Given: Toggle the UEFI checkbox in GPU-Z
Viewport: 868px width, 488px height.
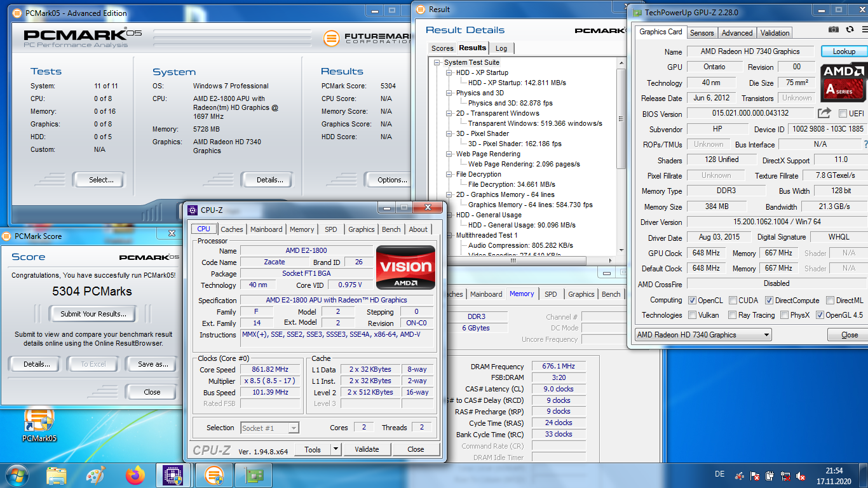Looking at the screenshot, I should pos(843,114).
